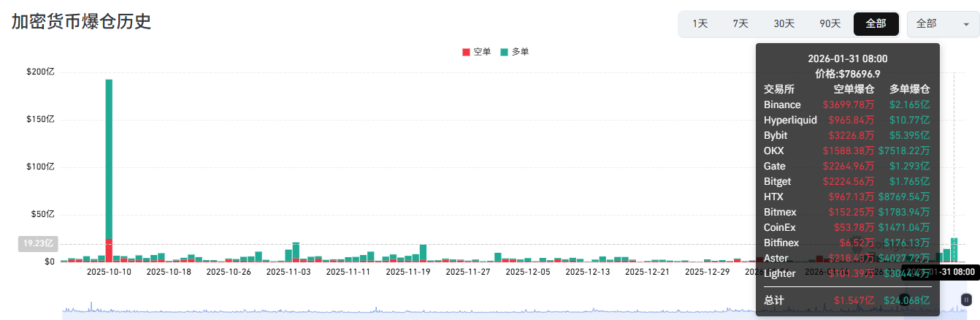Click the 加密货币爆仓历史 chart title
980x320 pixels.
pos(82,21)
